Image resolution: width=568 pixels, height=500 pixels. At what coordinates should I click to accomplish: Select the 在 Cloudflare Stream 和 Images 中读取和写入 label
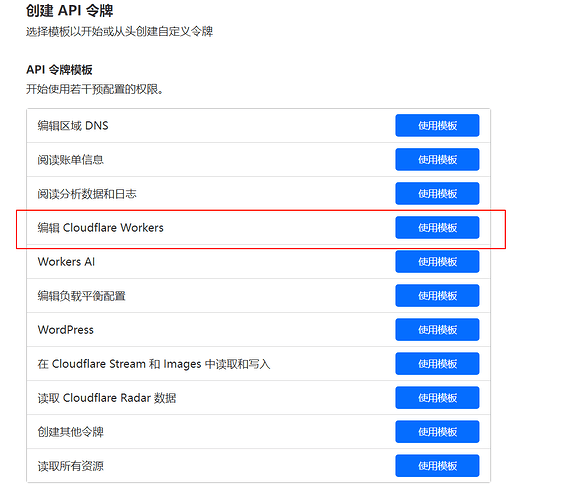tap(154, 364)
